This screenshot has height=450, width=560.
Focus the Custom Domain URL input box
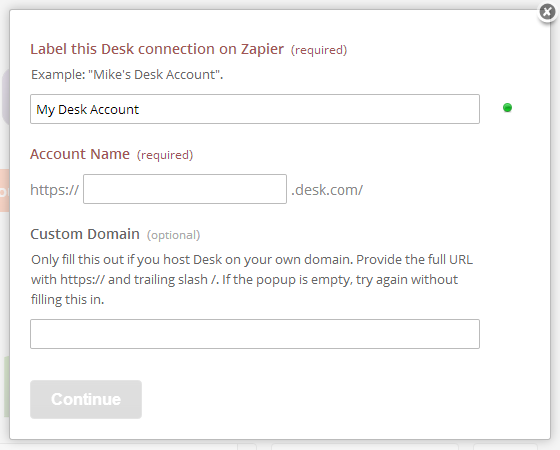pyautogui.click(x=255, y=334)
